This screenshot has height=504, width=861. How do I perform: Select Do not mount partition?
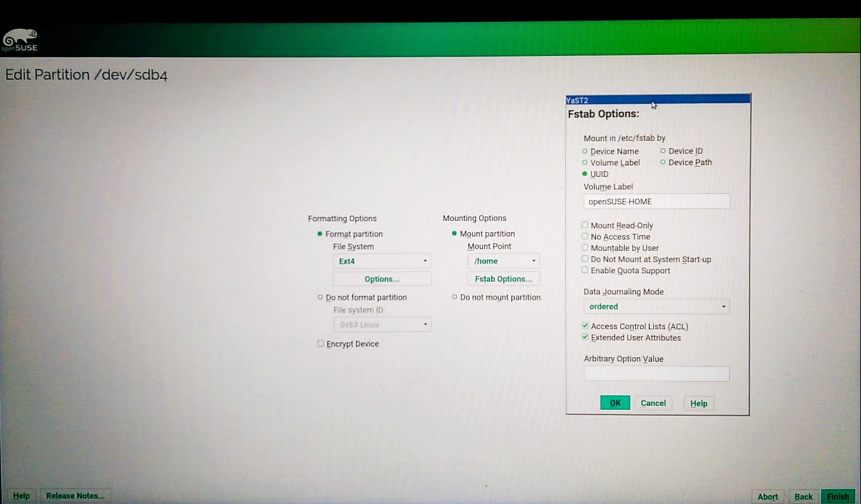(455, 297)
